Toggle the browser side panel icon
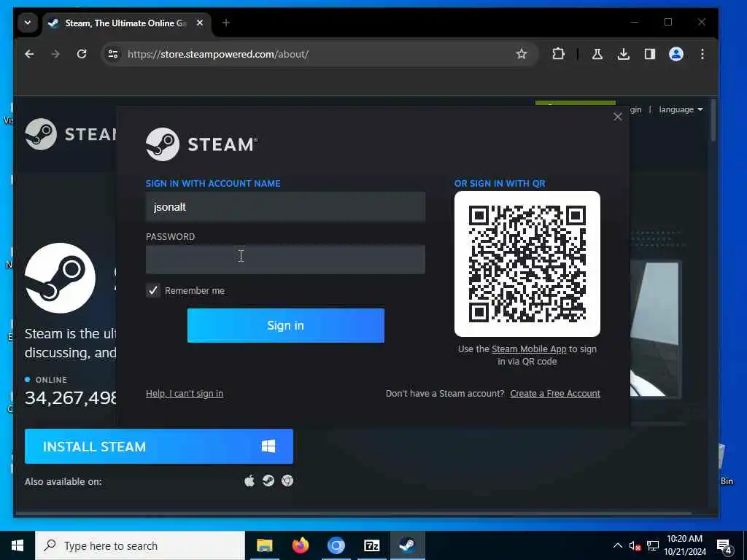 coord(650,54)
